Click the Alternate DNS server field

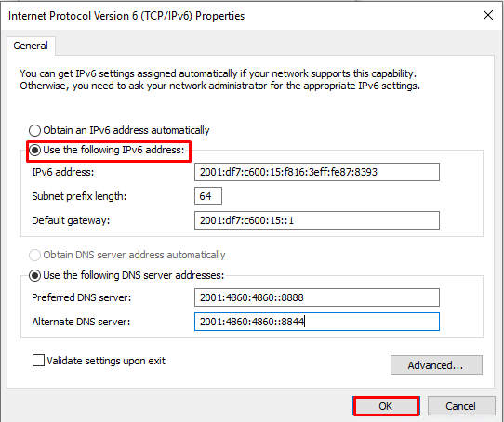click(x=316, y=322)
